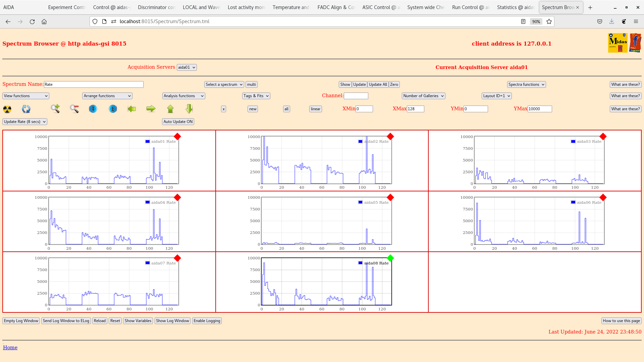Expand the View functions dropdown
Screen dimensions: 644x362
tap(26, 96)
